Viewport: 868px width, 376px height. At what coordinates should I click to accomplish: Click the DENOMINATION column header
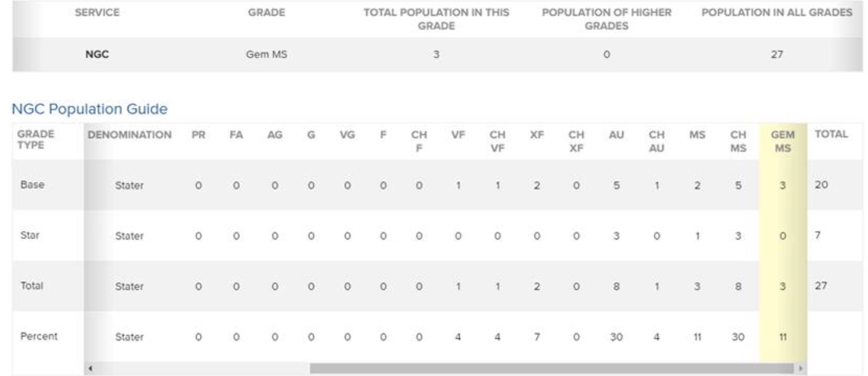[130, 135]
